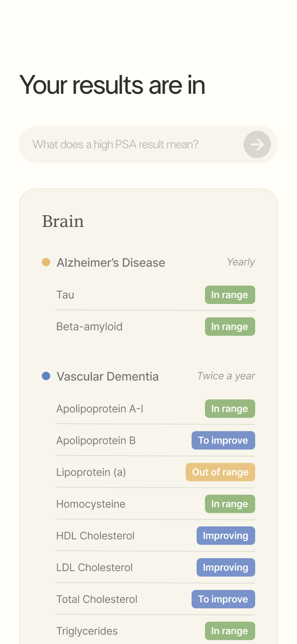Select the 'Improving' badge beside HDL Cholesterol
This screenshot has height=644, width=297.
pos(225,536)
